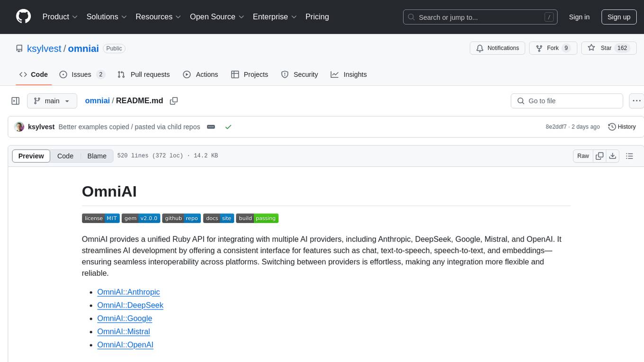Viewport: 644px width, 362px height.
Task: Open the more file actions menu
Action: point(636,101)
